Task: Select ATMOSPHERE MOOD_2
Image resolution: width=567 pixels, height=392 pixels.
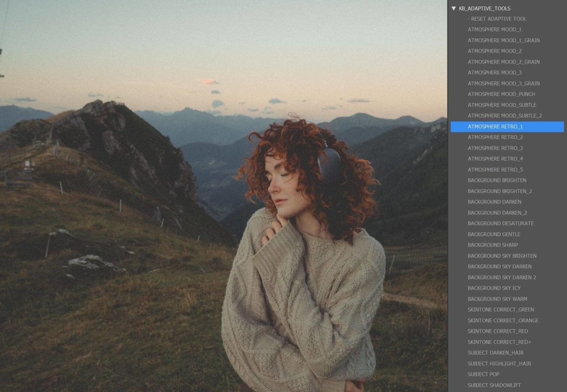Action: 497,51
